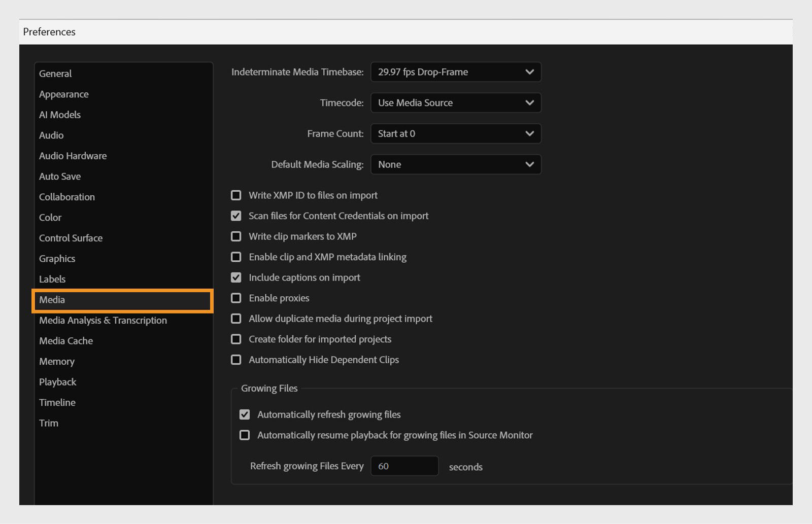Open the Indeterminate Media Timebase dropdown
This screenshot has width=812, height=524.
[x=455, y=72]
